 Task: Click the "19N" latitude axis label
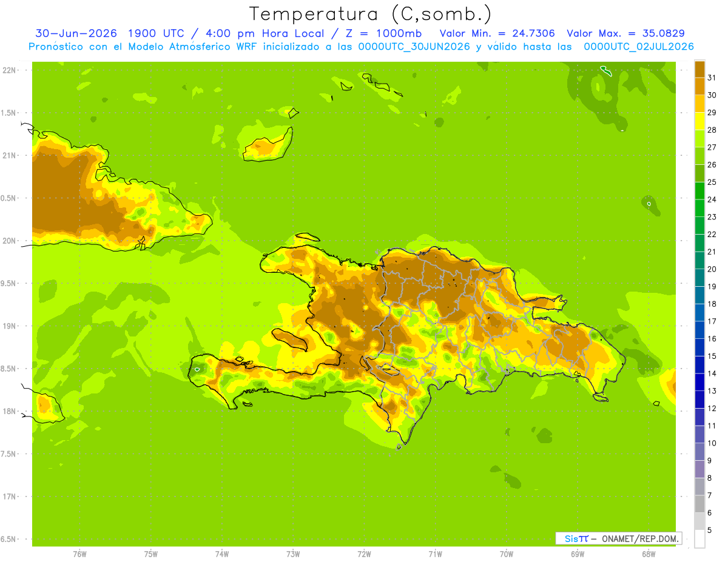(8, 326)
